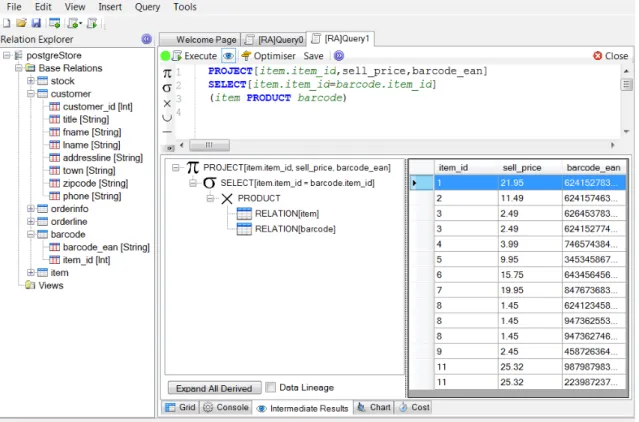Click the purple arrow icon next to Save
This screenshot has height=422, width=639.
point(339,56)
